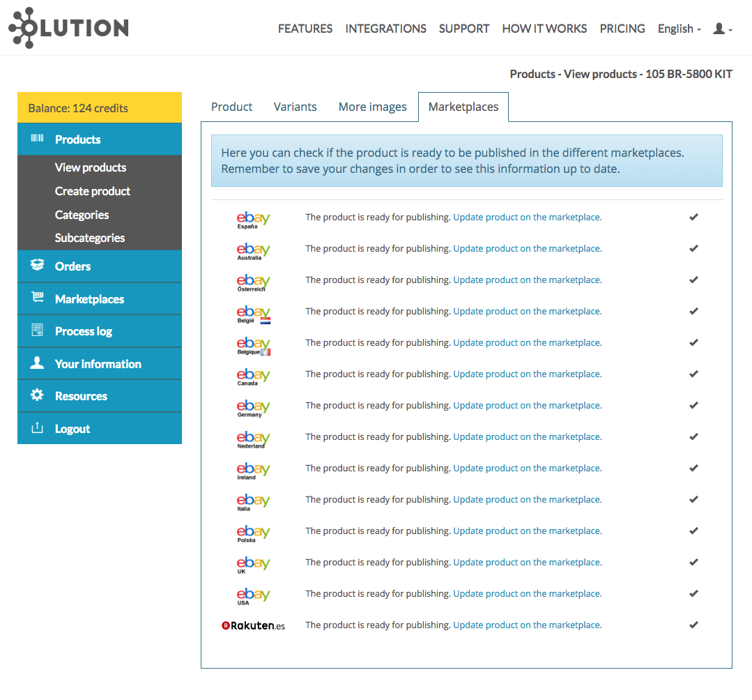Click the Olution logo
752x700 pixels.
68,28
